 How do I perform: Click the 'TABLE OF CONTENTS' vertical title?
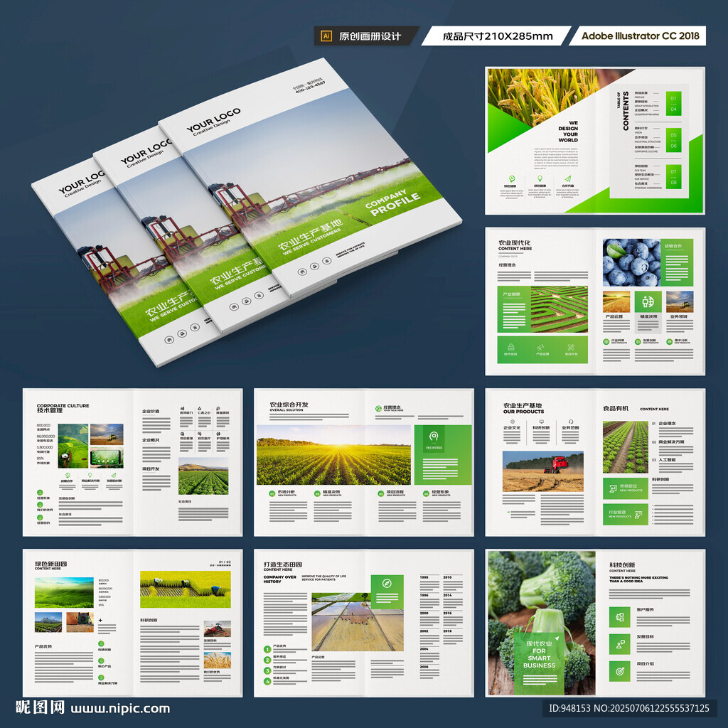(623, 110)
